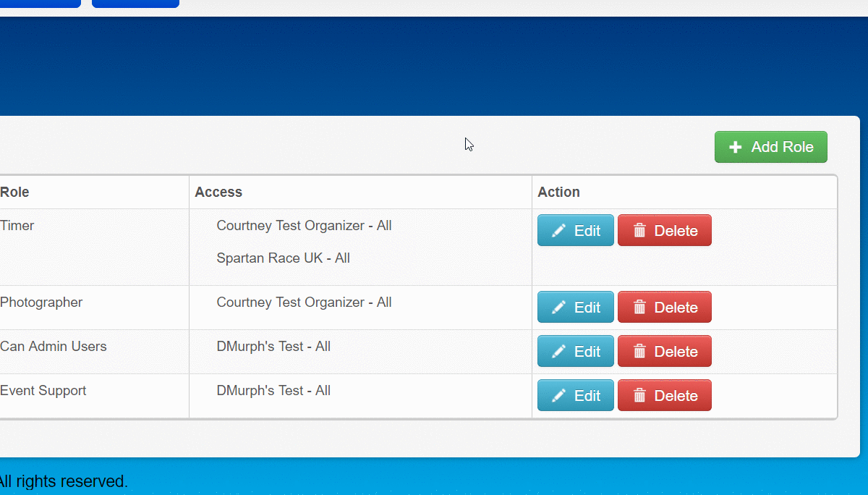This screenshot has height=495, width=868.
Task: Click the Action column header
Action: click(558, 192)
